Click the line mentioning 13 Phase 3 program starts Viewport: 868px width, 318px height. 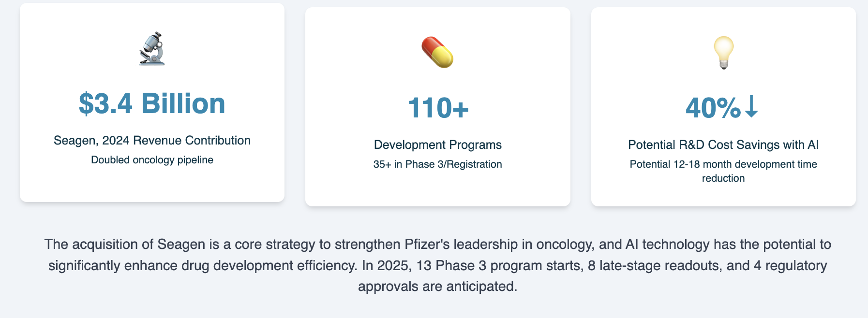pos(438,266)
